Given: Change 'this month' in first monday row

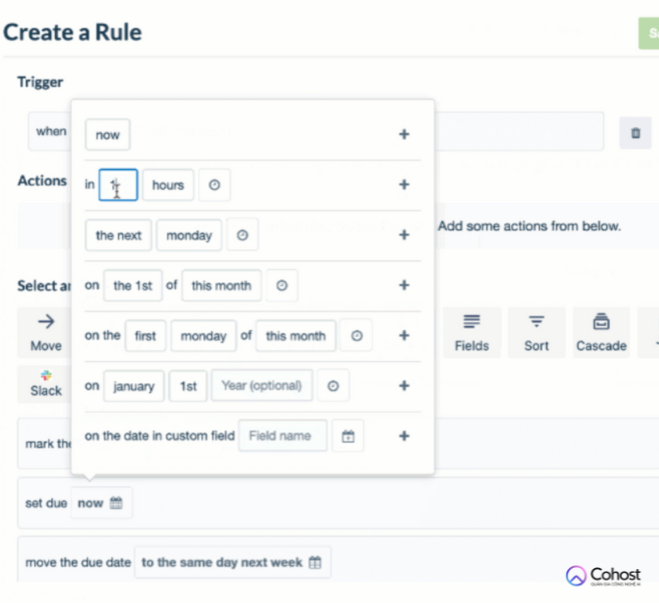Looking at the screenshot, I should [296, 336].
